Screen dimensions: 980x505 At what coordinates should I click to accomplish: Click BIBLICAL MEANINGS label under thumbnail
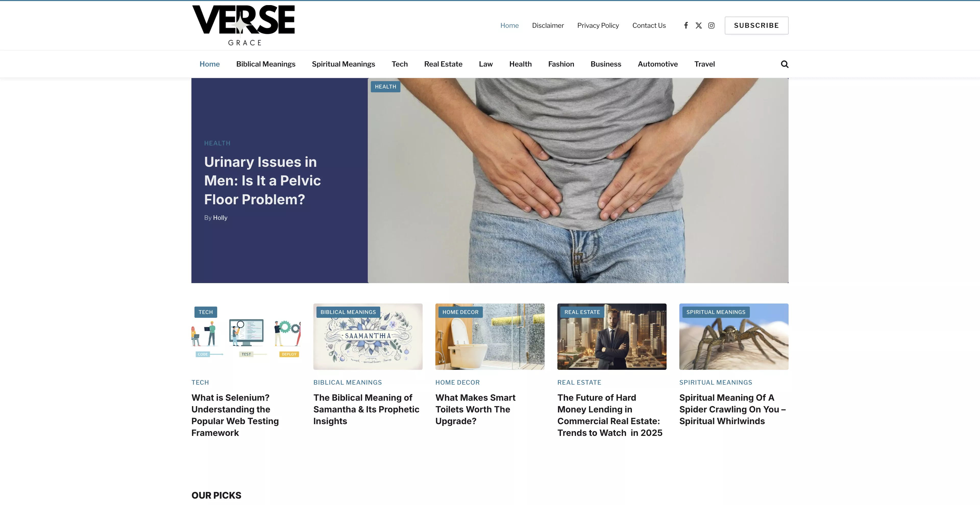[348, 383]
